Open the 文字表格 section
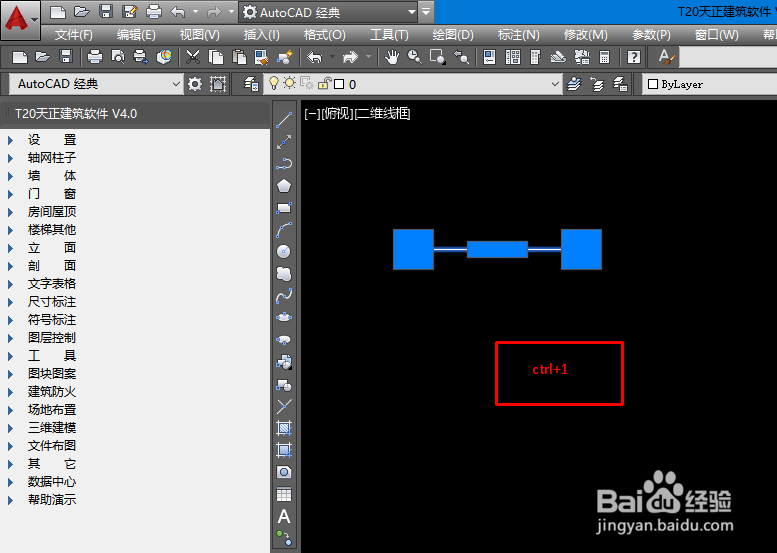Screen dimensions: 777x553 52,284
